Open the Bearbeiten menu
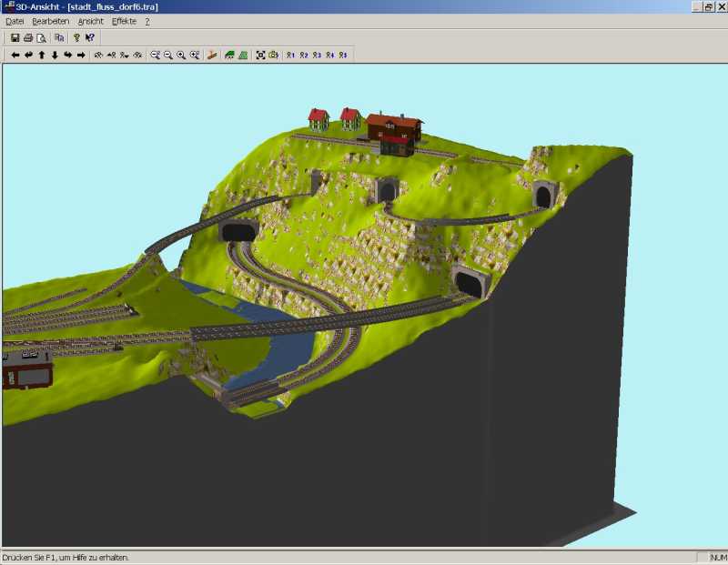The image size is (728, 565). pyautogui.click(x=50, y=21)
